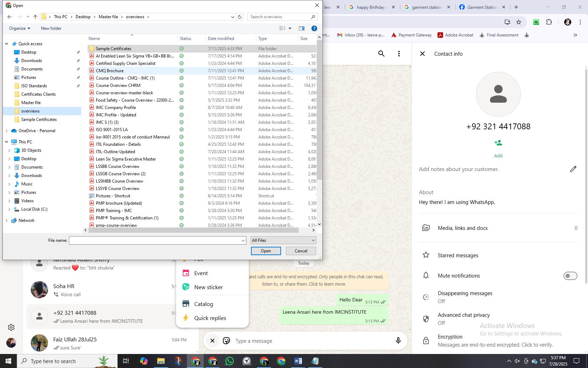Open Media, links and docs

pyautogui.click(x=498, y=228)
